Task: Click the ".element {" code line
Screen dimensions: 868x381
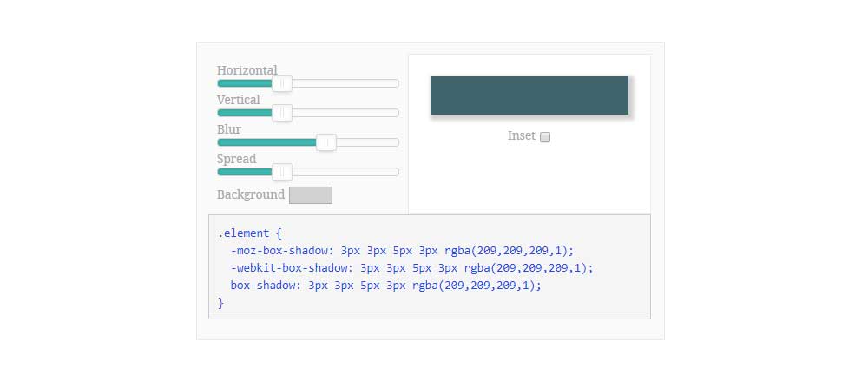Action: click(250, 233)
